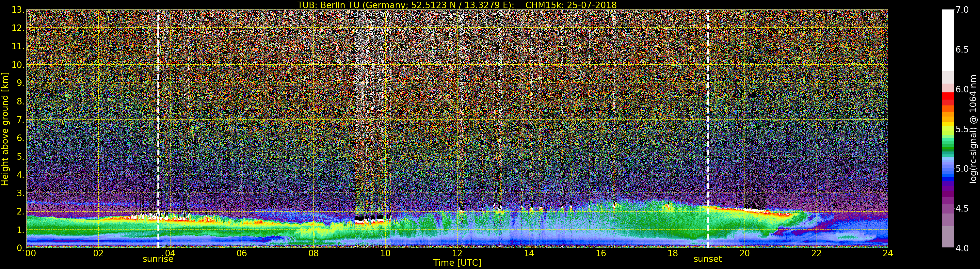Screen dimensions: 980x269
Task: Click the white dashed sunrise marker line
Action: point(158,129)
